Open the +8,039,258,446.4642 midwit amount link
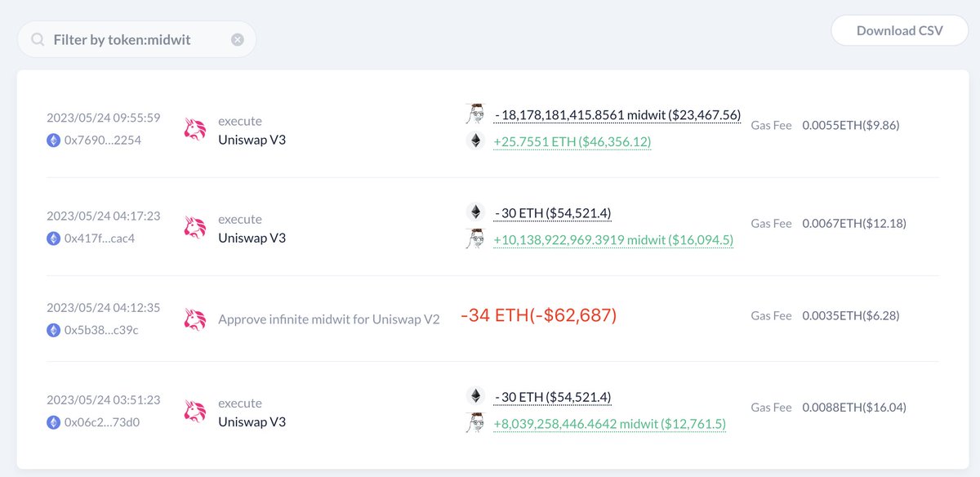The height and width of the screenshot is (477, 980). click(609, 424)
